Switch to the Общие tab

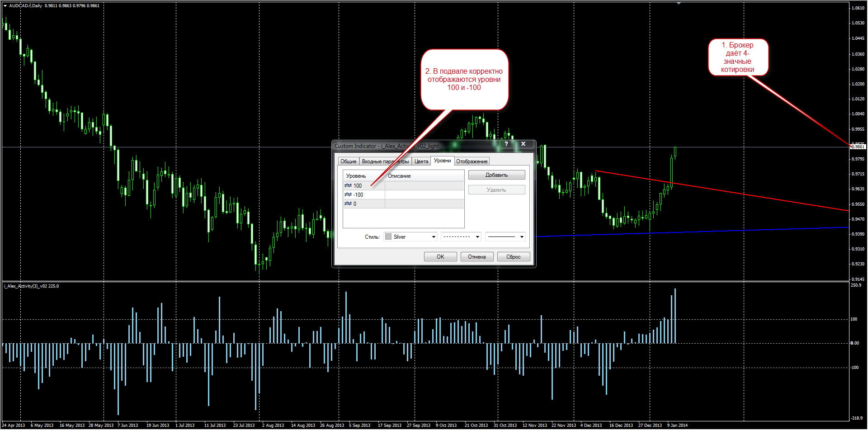pyautogui.click(x=348, y=161)
